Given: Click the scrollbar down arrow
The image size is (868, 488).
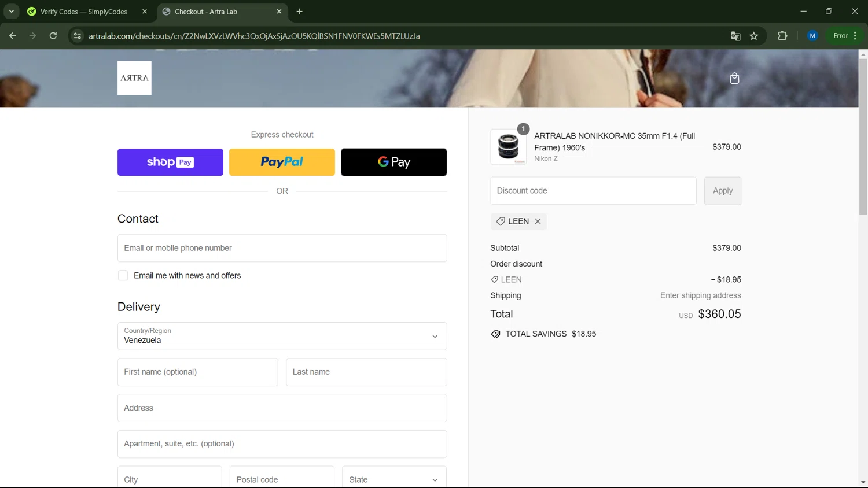Looking at the screenshot, I should click(x=863, y=482).
